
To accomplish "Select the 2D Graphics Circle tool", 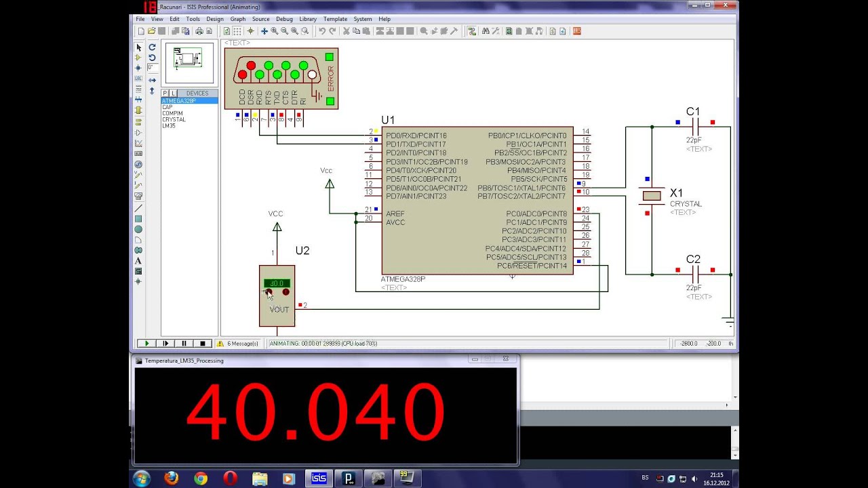I will coord(138,229).
